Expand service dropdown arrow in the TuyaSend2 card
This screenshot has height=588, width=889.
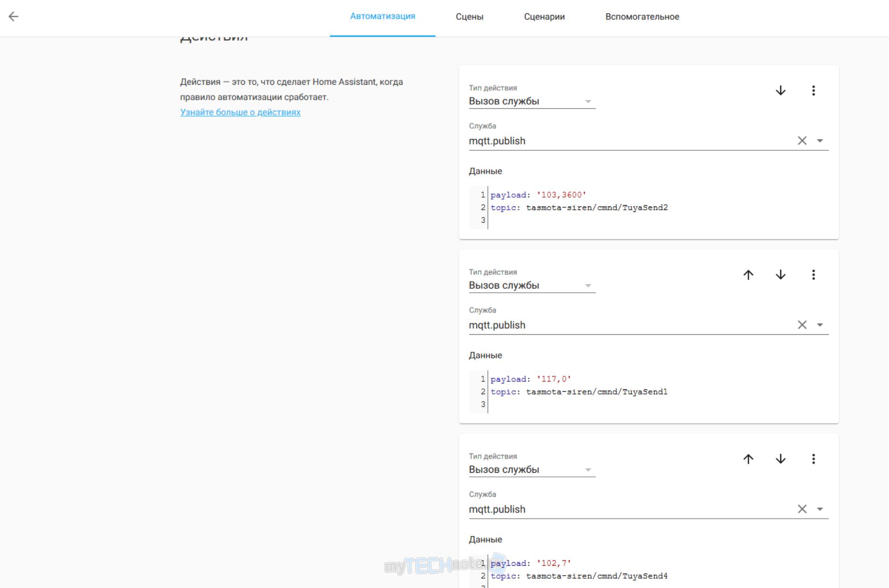point(820,141)
